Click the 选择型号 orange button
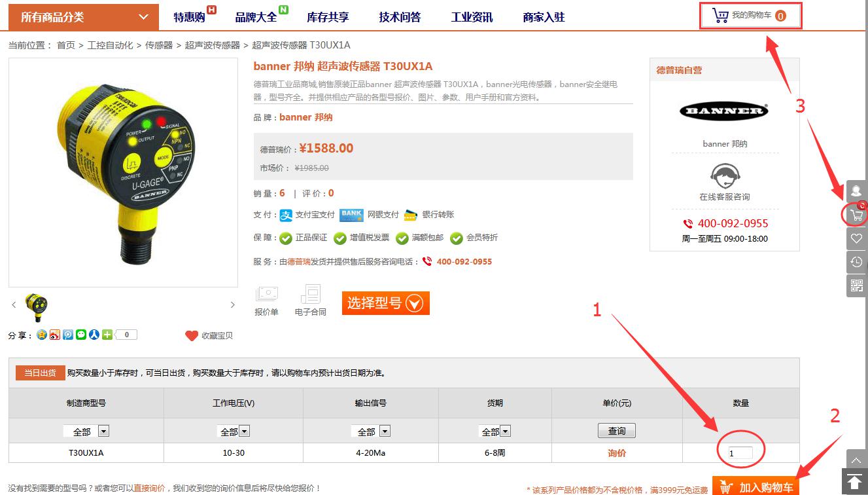The width and height of the screenshot is (868, 495). (x=385, y=303)
